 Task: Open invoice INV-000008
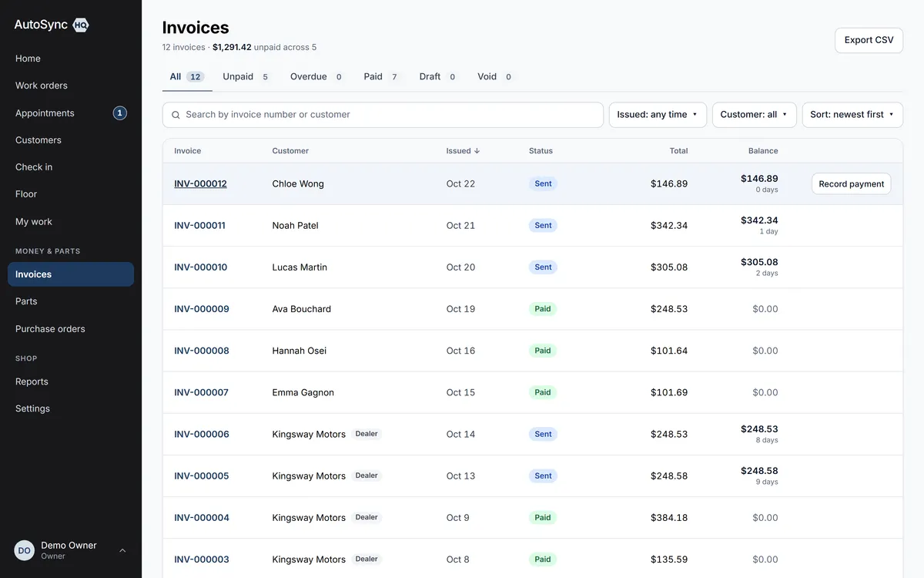point(201,351)
